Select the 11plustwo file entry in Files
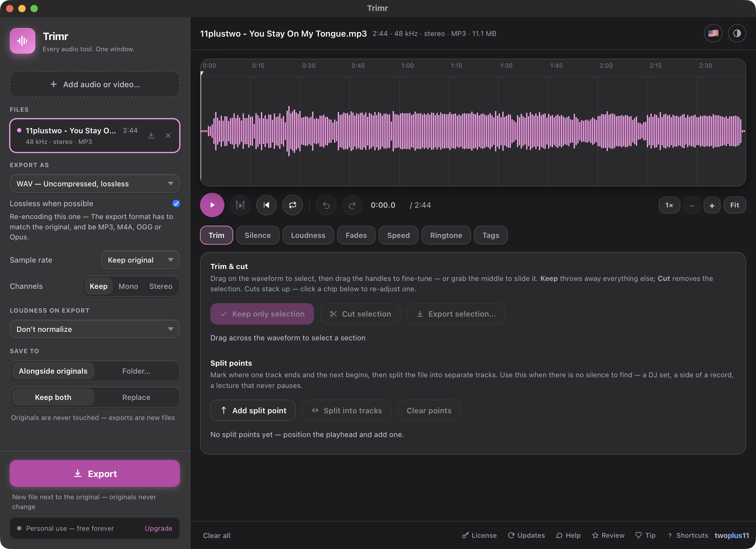Image resolution: width=756 pixels, height=549 pixels. pos(95,135)
